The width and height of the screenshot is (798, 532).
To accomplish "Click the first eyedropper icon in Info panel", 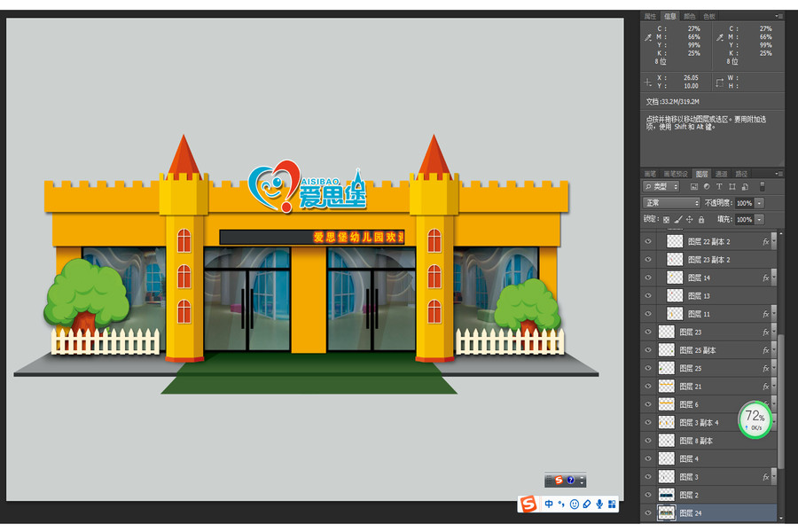I will coord(648,37).
